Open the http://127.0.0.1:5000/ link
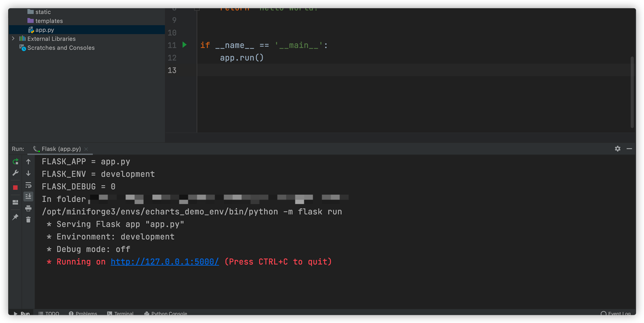The image size is (644, 323). pos(165,262)
